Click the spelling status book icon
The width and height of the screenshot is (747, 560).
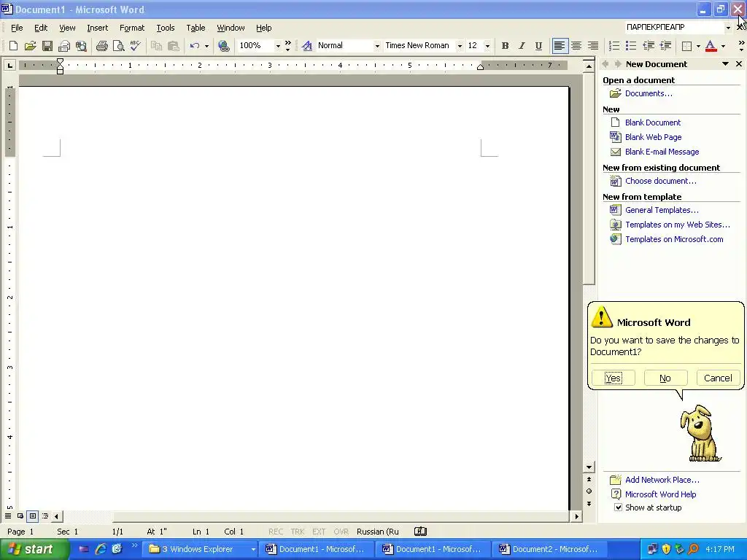click(x=420, y=532)
